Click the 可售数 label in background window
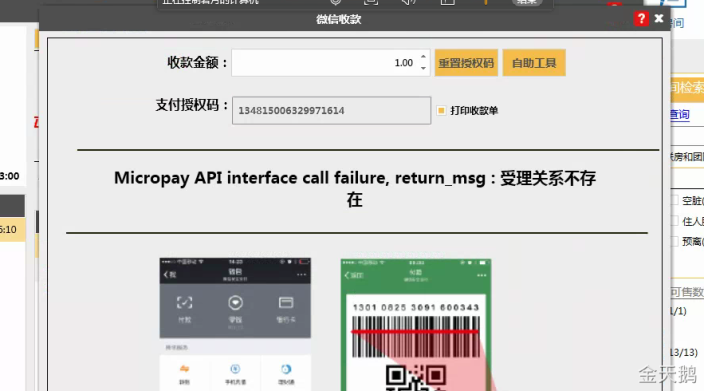Viewport: 704px width, 391px height. coord(687,293)
